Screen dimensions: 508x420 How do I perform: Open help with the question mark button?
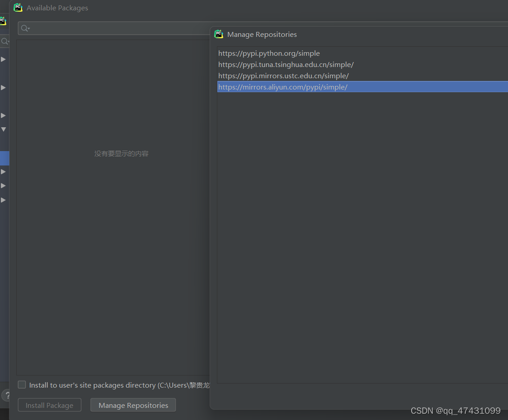tap(6, 395)
